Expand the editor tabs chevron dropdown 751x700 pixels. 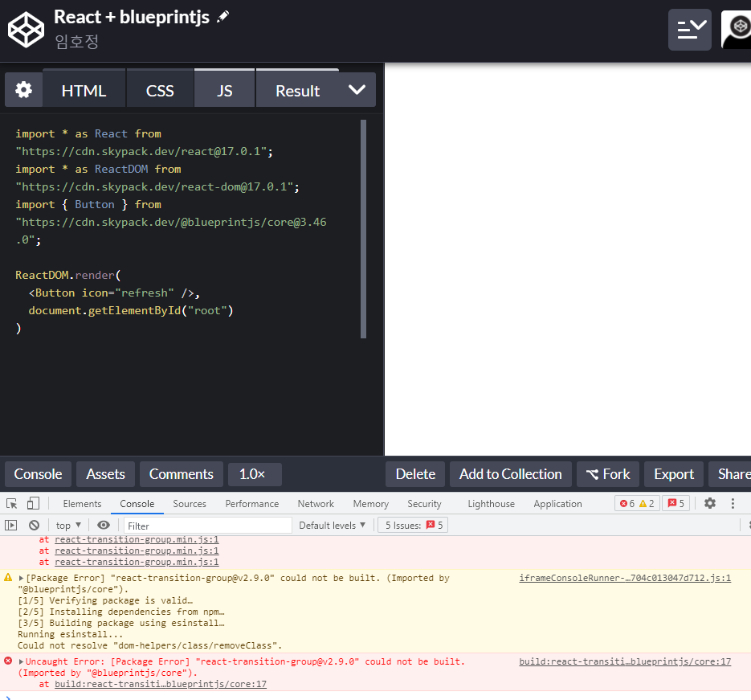(357, 89)
